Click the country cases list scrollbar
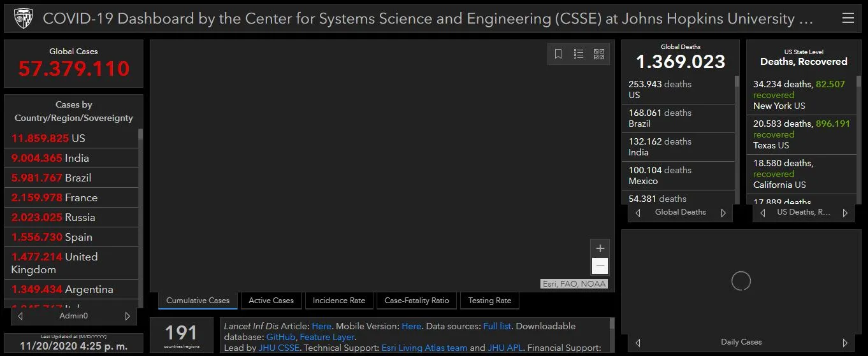Screen dimensions: 868x356 click(140, 217)
